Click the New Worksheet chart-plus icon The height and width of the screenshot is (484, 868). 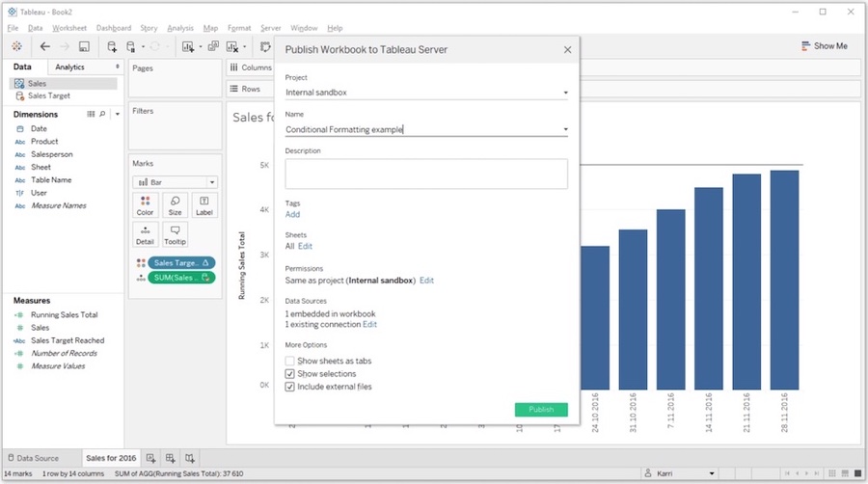(188, 46)
